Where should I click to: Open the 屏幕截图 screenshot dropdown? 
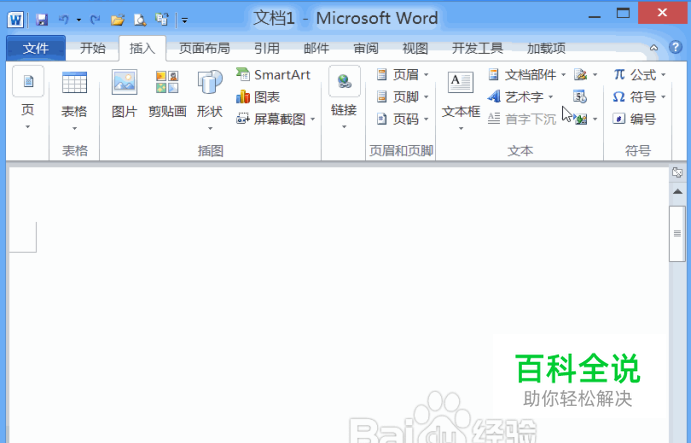point(276,119)
